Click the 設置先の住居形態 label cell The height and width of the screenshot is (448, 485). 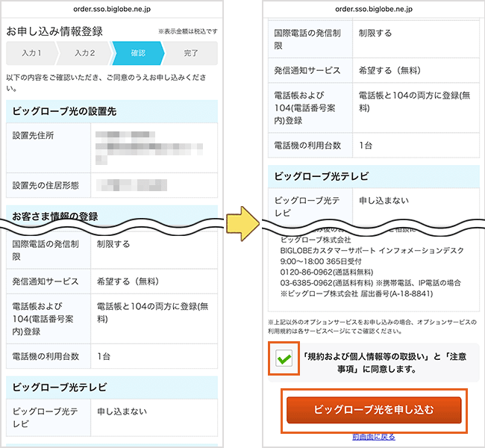48,185
